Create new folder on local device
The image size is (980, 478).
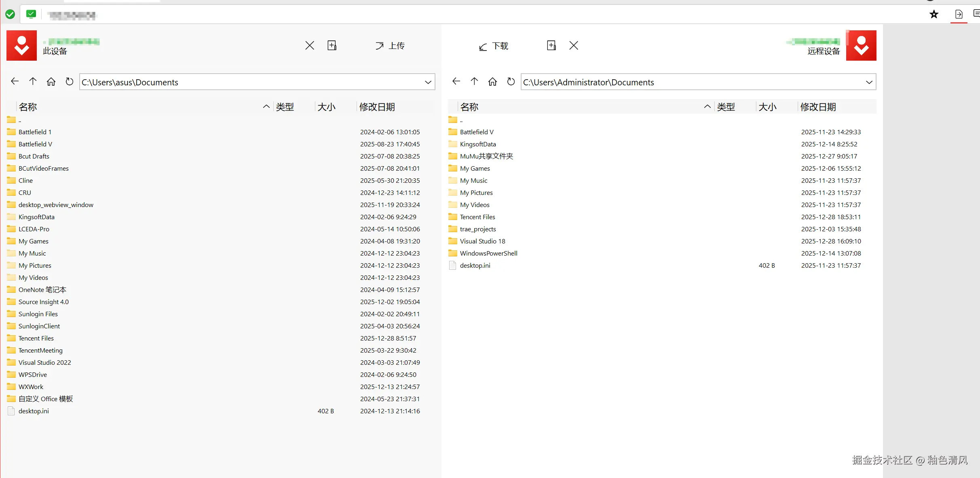(332, 45)
